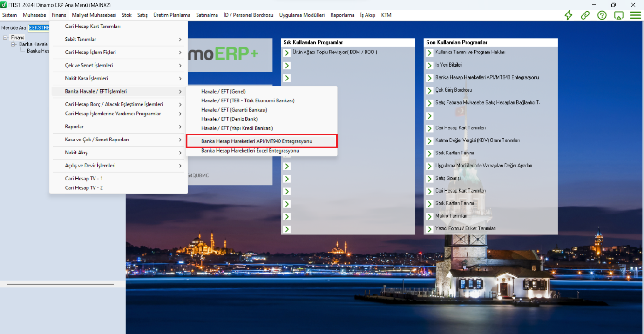Collapse the Banka Havale tree node
The image size is (644, 334).
point(14,44)
